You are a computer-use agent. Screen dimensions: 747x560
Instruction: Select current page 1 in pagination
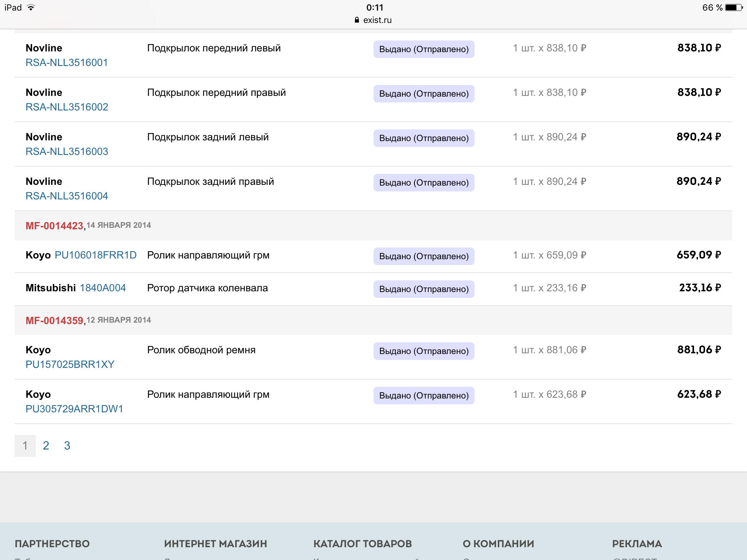coord(25,446)
